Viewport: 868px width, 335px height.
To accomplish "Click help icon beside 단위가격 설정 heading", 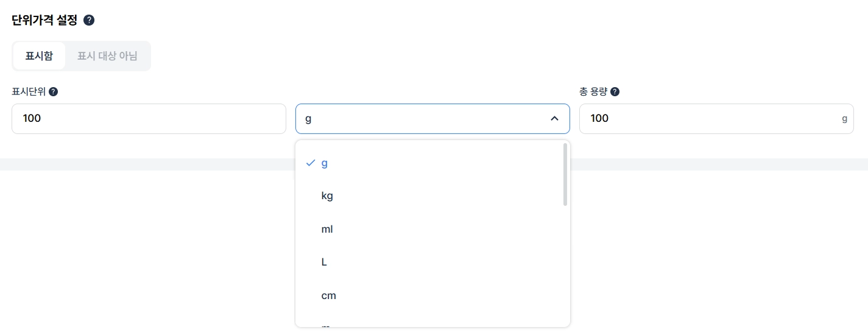I will (89, 20).
